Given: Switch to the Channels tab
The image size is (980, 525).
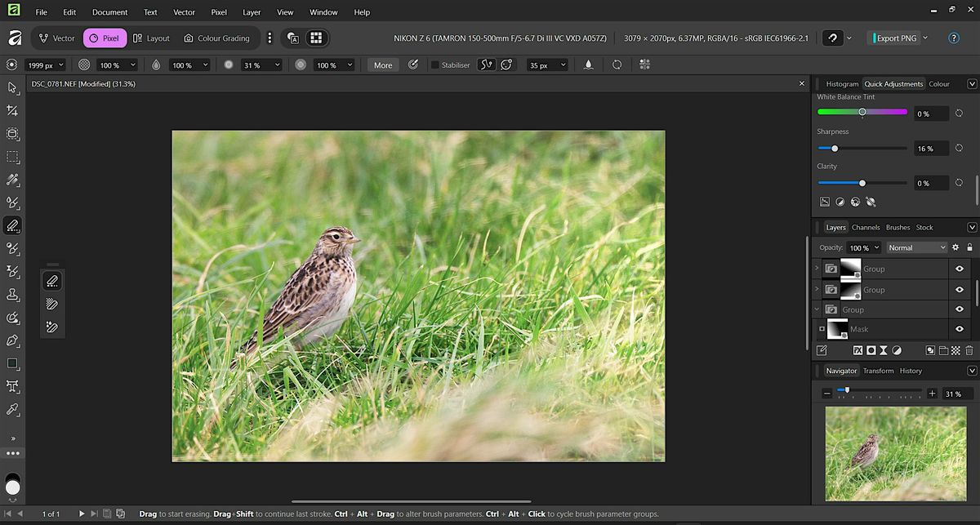Looking at the screenshot, I should click(x=866, y=227).
